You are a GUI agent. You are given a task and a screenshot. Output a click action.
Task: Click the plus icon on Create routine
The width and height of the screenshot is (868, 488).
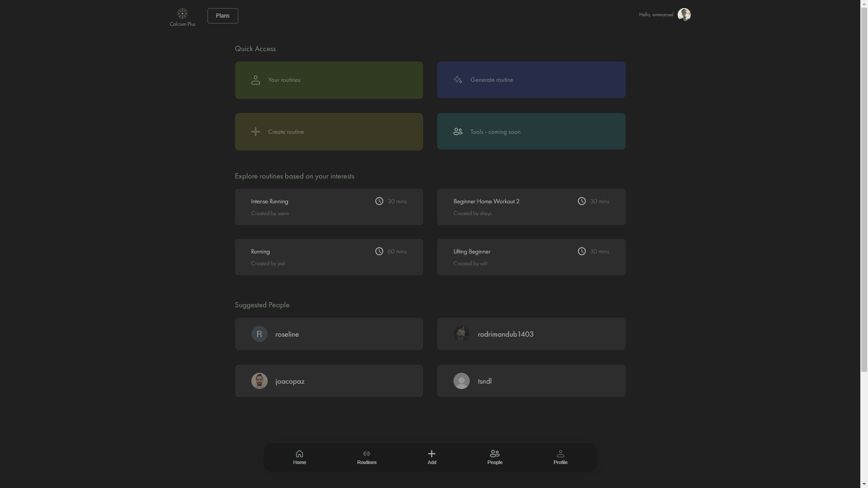(255, 132)
